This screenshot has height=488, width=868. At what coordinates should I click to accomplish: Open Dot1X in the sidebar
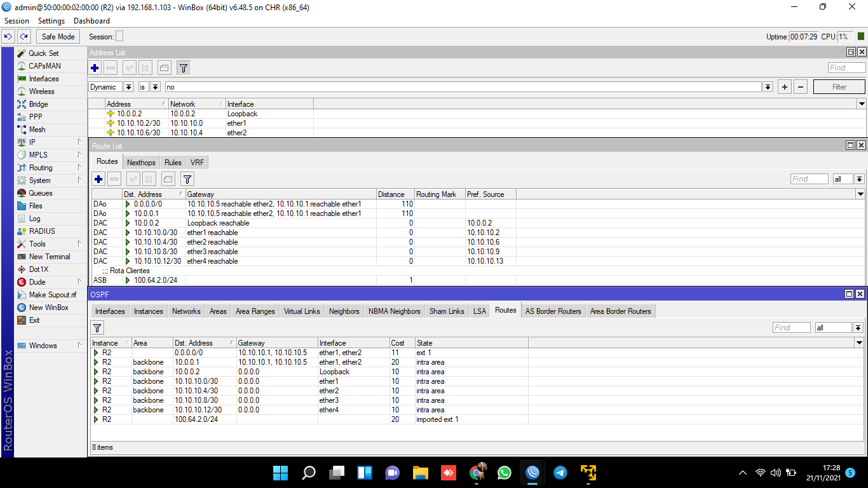point(39,269)
